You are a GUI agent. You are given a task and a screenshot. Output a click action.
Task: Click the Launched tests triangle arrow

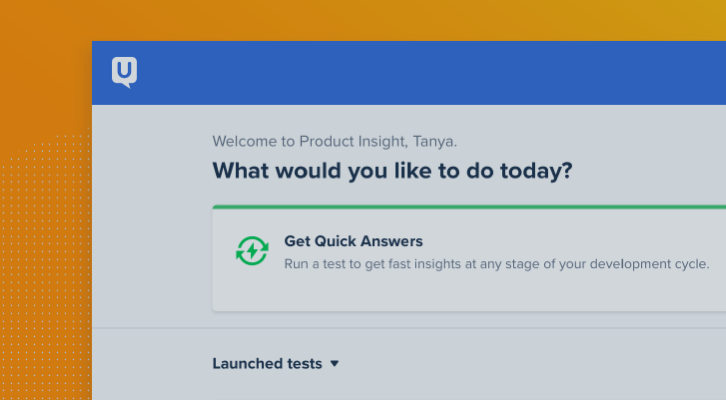click(334, 364)
